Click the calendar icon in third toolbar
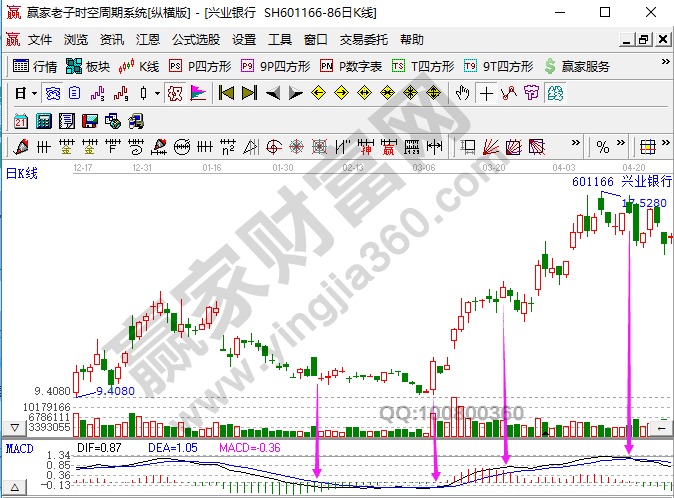 pyautogui.click(x=20, y=121)
